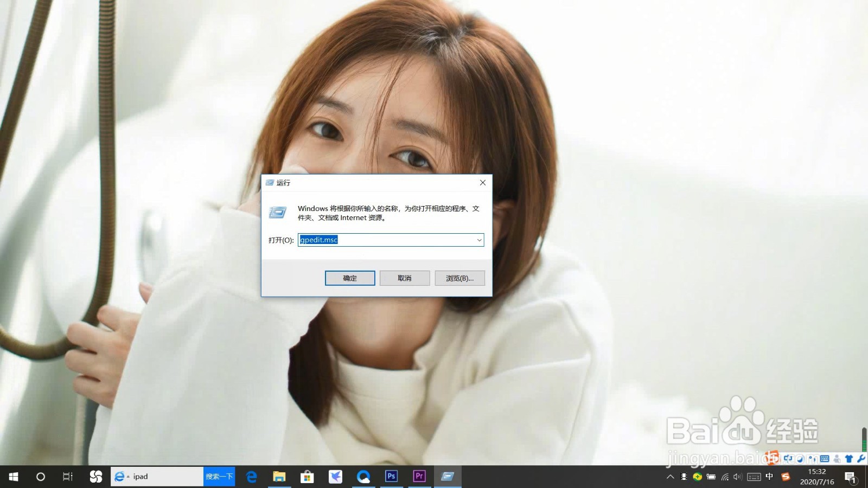
Task: Open the Wi-Fi network tray icon
Action: (x=725, y=477)
